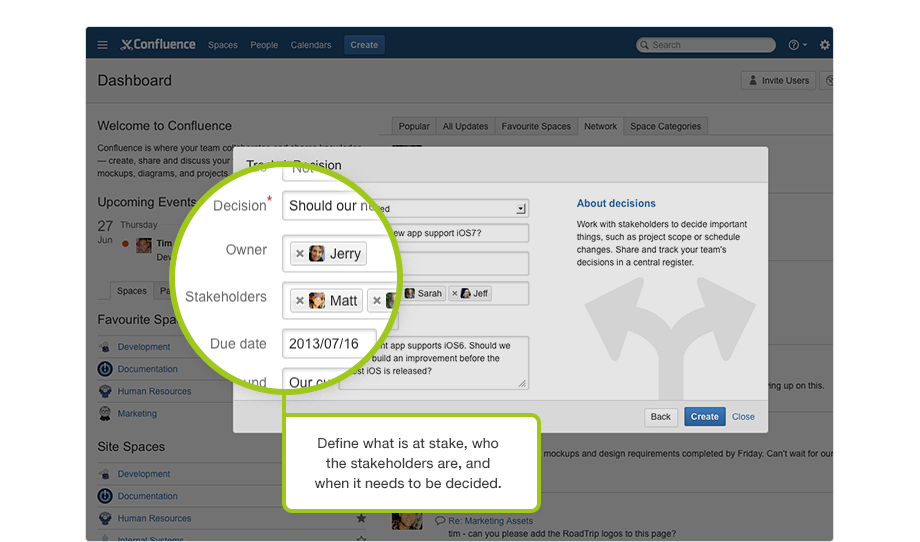Remove Jerry from Owner field
Image resolution: width=920 pixels, height=542 pixels.
pos(300,253)
